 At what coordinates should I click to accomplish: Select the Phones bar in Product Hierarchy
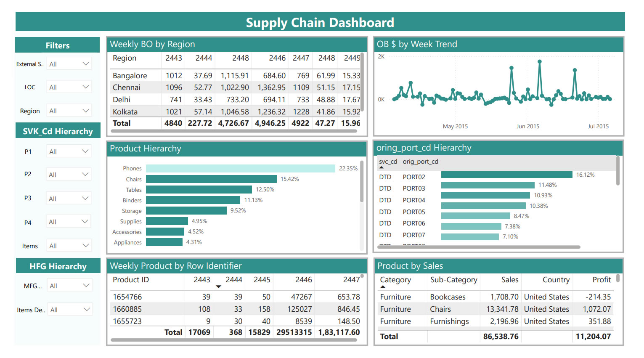point(240,168)
